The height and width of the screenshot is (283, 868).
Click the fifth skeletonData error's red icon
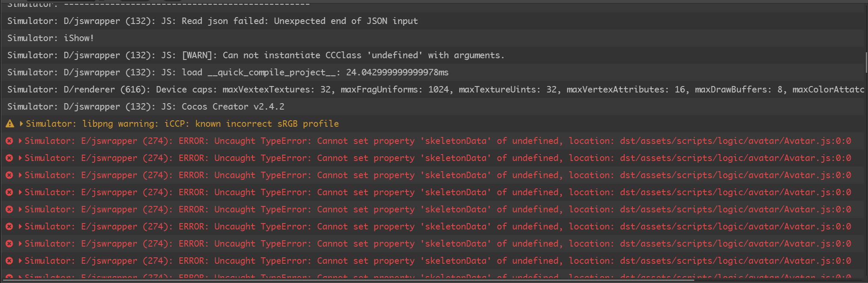[x=9, y=209]
